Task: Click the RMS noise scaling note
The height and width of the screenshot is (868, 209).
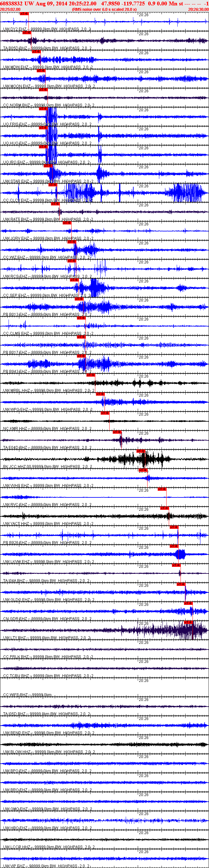Action: coord(104,10)
